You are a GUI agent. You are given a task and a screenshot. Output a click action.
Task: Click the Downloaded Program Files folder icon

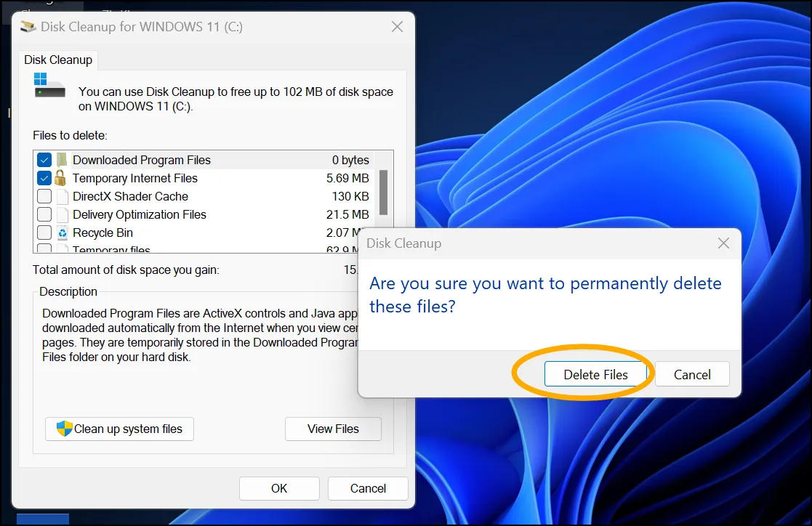[60, 159]
